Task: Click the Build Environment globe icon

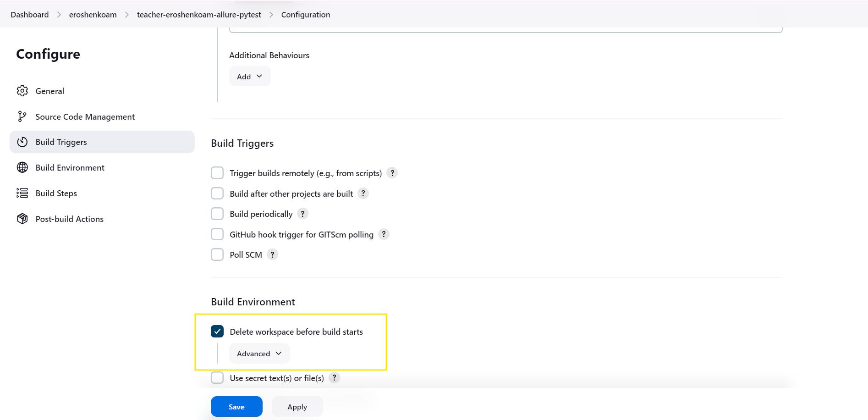Action: pyautogui.click(x=22, y=168)
